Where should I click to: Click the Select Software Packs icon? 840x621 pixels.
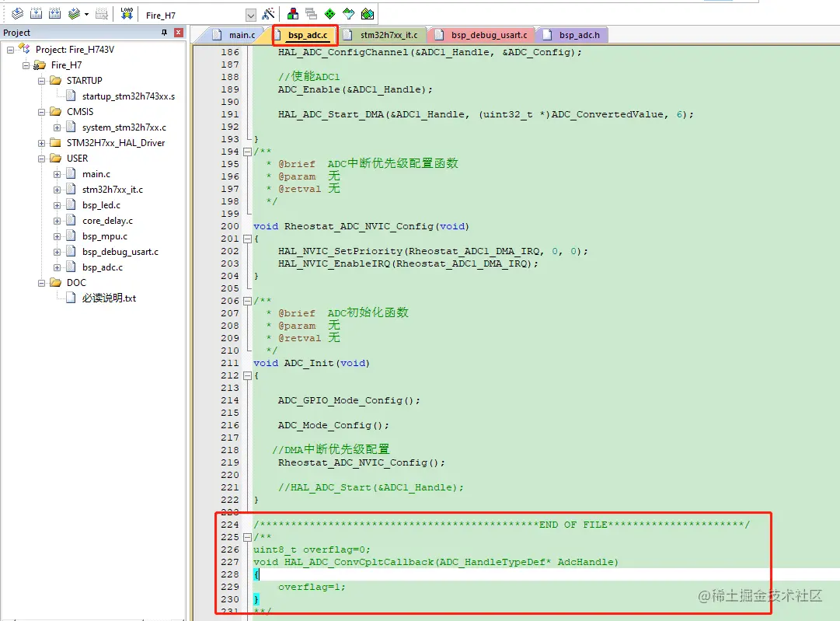pyautogui.click(x=349, y=14)
